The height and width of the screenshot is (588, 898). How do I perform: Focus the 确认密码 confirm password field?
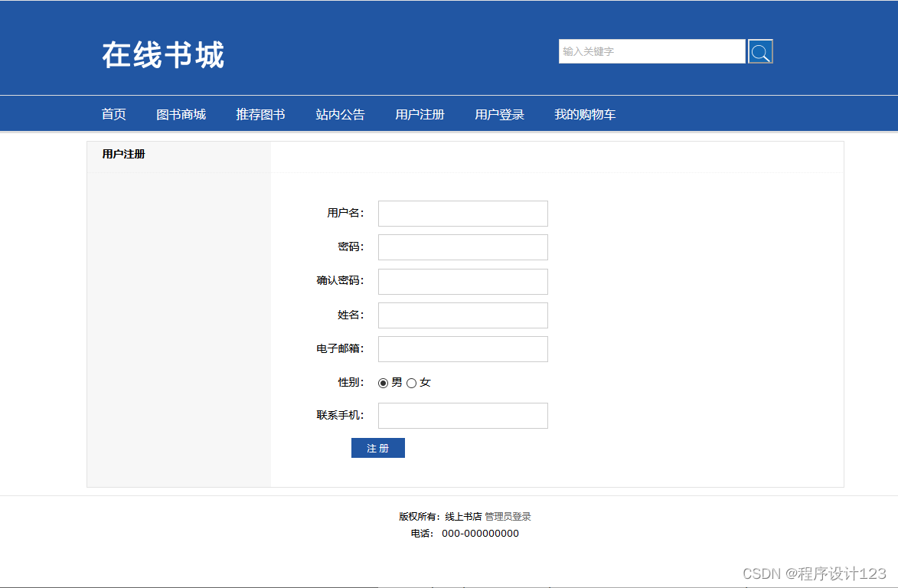462,281
